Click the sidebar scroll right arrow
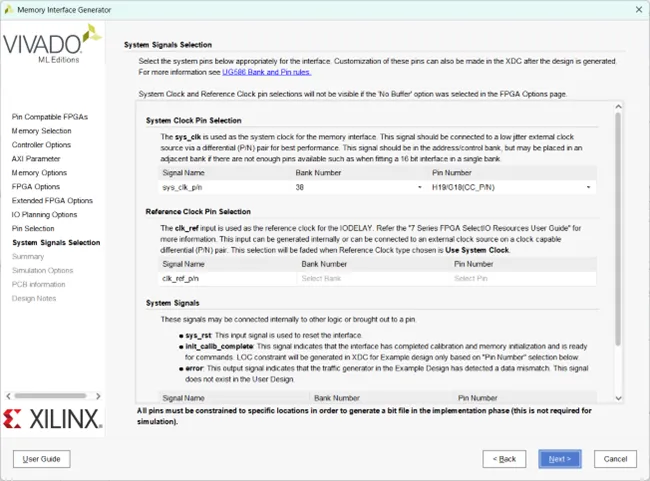 [x=98, y=396]
